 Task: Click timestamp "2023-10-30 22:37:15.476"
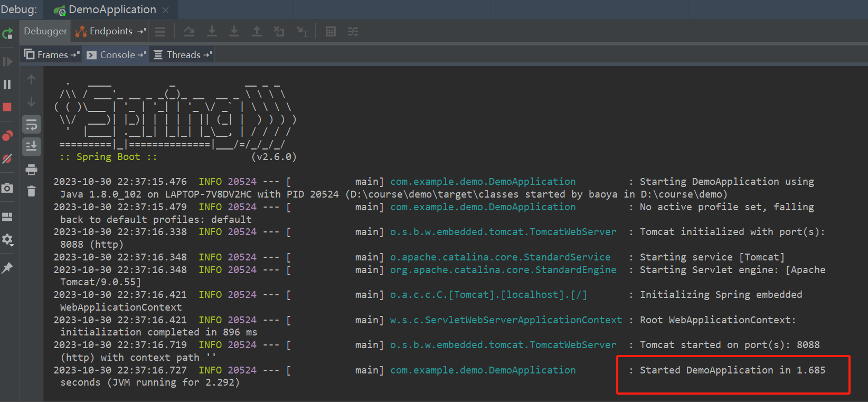pos(120,182)
